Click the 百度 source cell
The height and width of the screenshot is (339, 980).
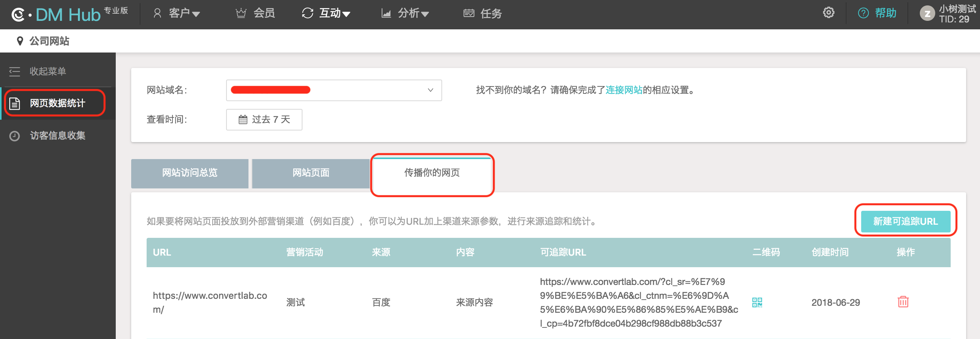381,302
